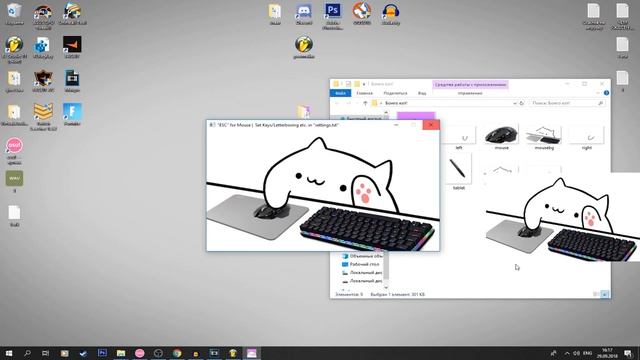The image size is (640, 360).
Task: Open the Explorer help icon
Action: coord(606,93)
